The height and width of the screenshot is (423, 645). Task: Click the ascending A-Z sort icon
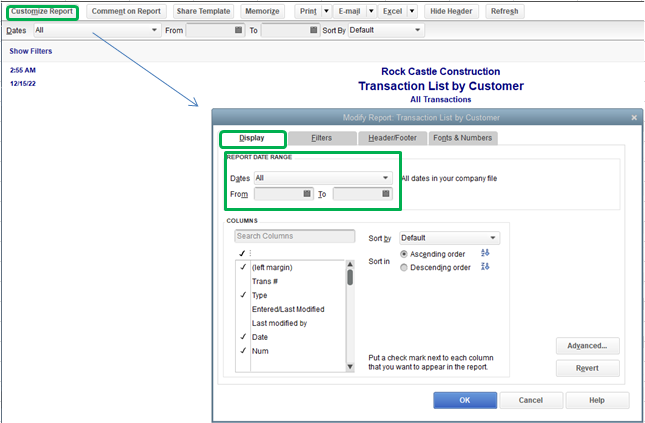point(485,253)
